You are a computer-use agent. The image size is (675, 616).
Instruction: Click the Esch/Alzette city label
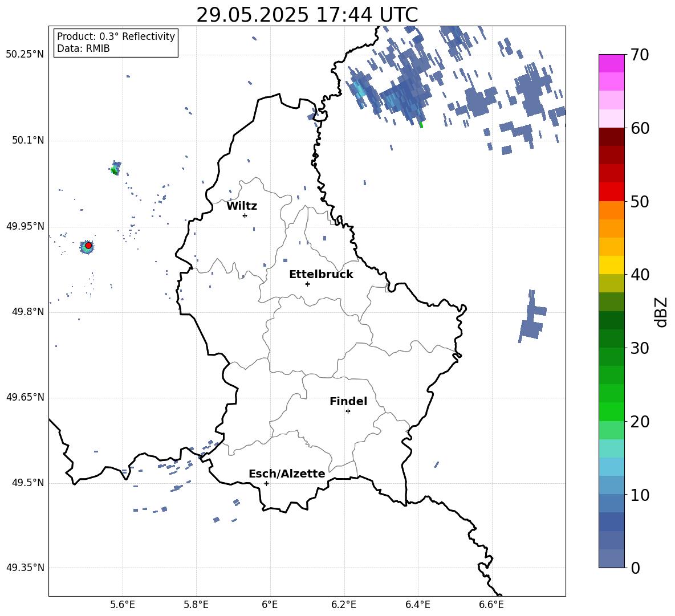(287, 474)
